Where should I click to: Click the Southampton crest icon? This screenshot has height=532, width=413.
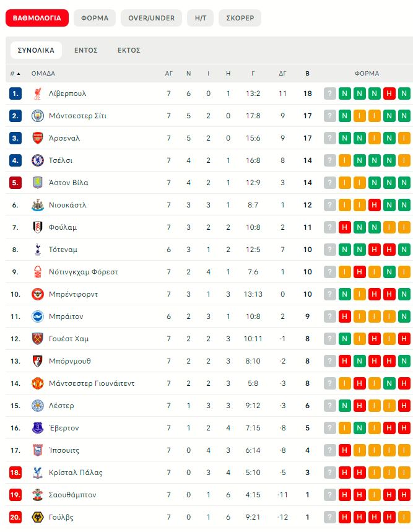[x=38, y=495]
